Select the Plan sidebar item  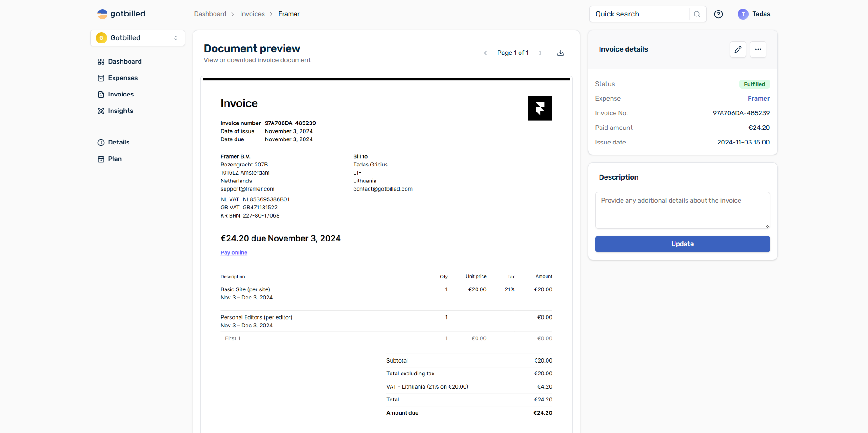click(115, 159)
